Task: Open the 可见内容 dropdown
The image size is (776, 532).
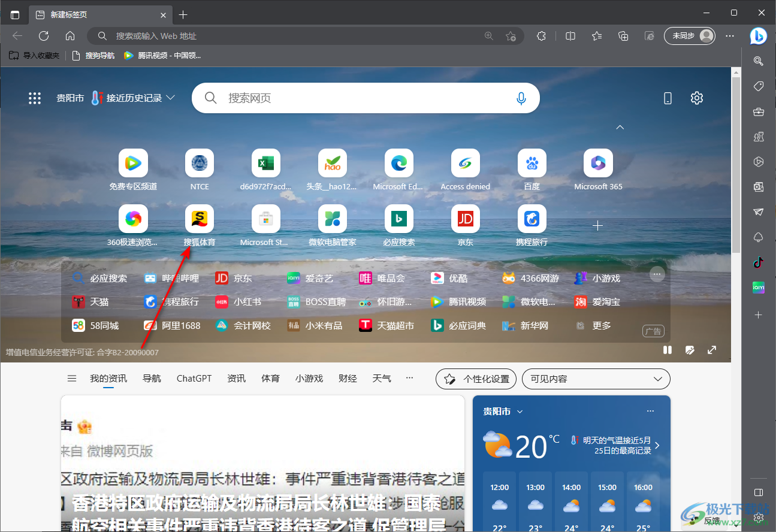Action: pyautogui.click(x=596, y=379)
